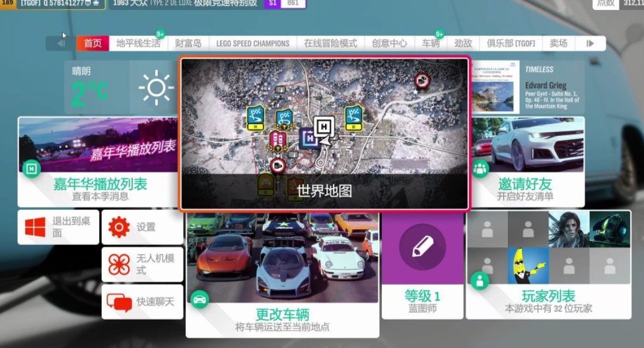Open the 首页 home tab
This screenshot has width=644, height=348.
coord(93,44)
